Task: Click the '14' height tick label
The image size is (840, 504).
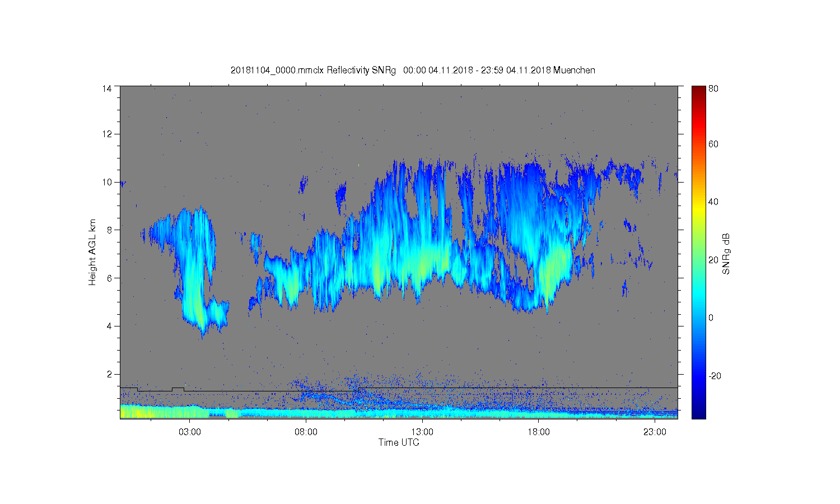Action: (x=107, y=88)
